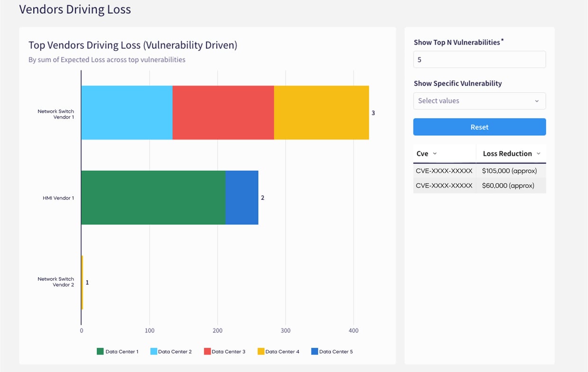Focus the Show Top N Vulnerabilities field
Screen dimensions: 588x372
coord(479,60)
